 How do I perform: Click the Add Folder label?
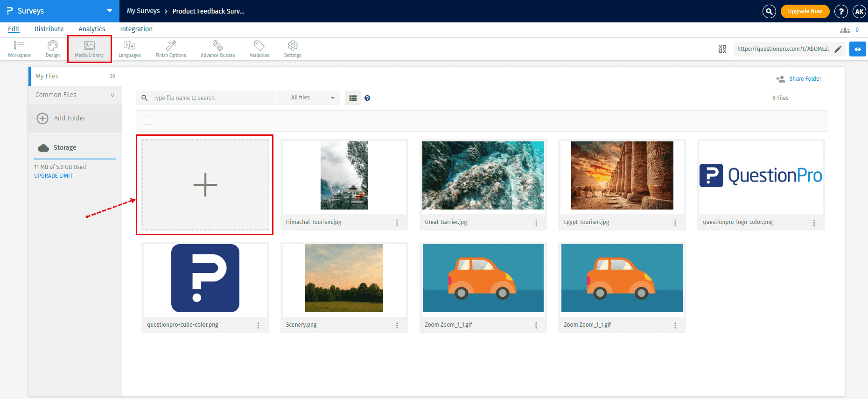[x=70, y=118]
